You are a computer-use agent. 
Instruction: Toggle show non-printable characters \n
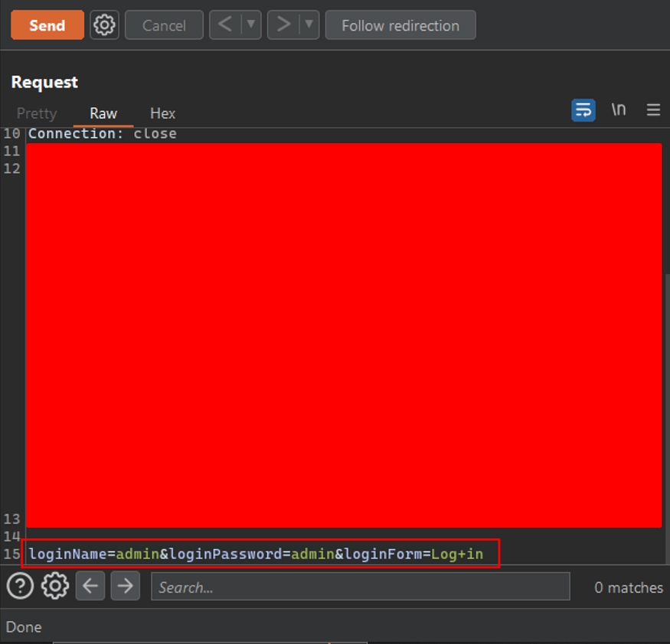[618, 110]
